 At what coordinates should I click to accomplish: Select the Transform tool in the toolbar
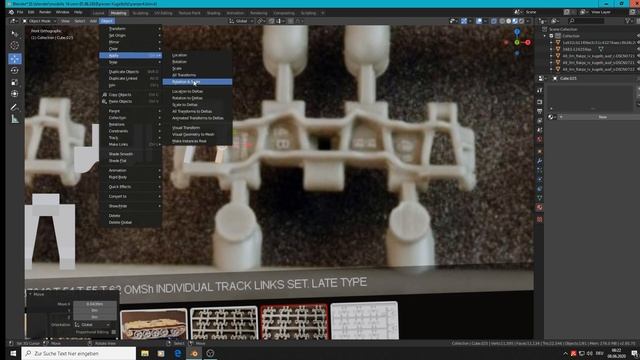tap(15, 94)
